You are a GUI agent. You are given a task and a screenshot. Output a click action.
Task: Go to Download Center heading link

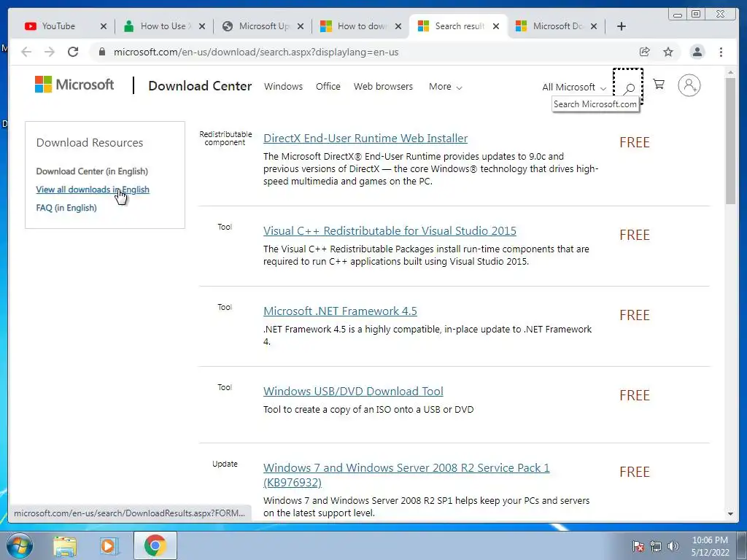tap(200, 86)
